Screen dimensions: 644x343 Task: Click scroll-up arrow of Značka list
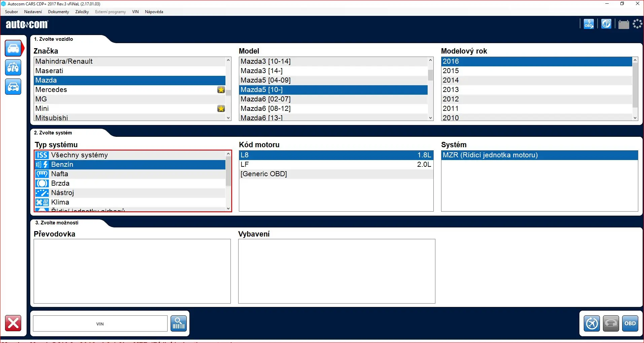pyautogui.click(x=228, y=60)
